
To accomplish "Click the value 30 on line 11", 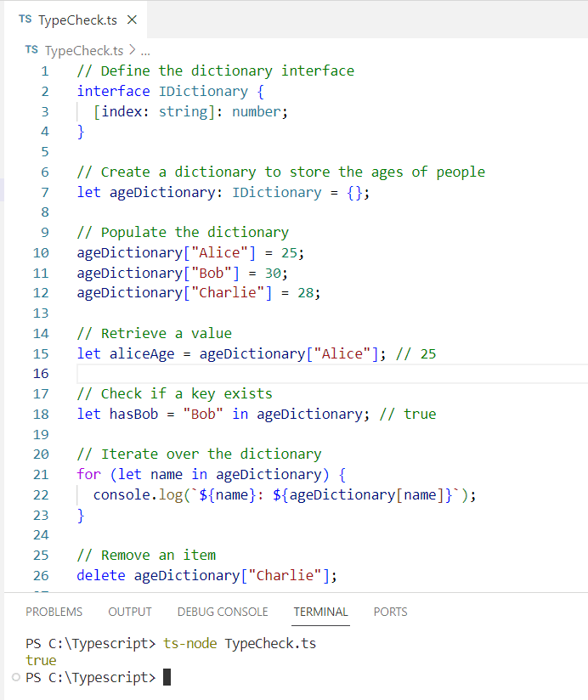I will coord(273,273).
